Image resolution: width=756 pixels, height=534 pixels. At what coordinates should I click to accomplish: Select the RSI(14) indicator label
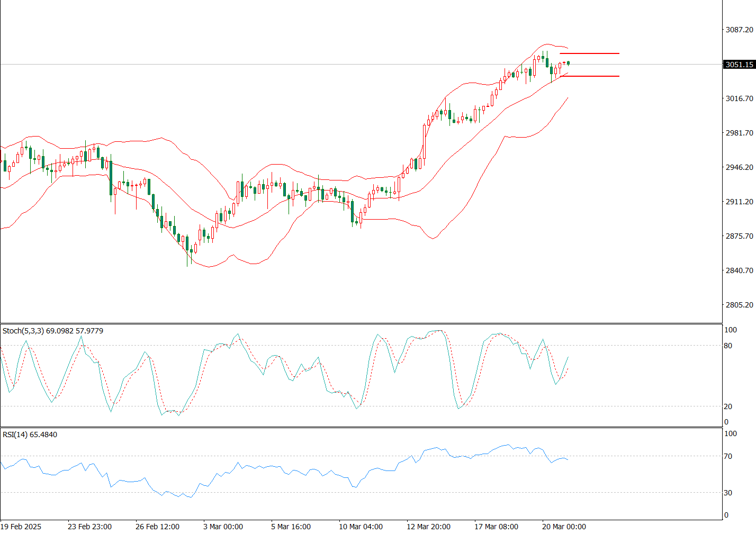pos(30,435)
